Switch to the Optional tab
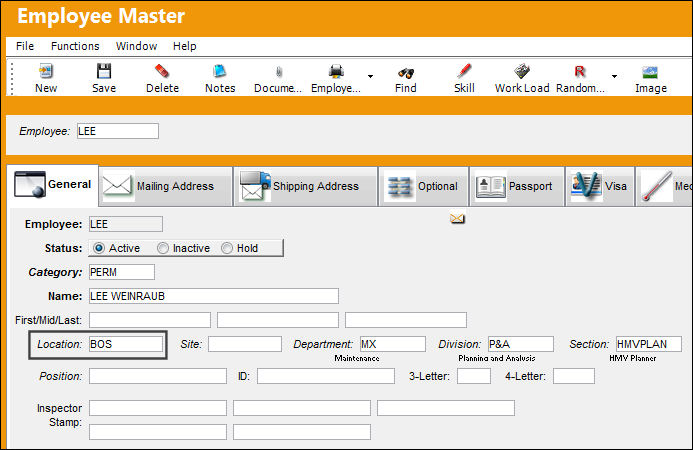The image size is (693, 450). (x=423, y=186)
